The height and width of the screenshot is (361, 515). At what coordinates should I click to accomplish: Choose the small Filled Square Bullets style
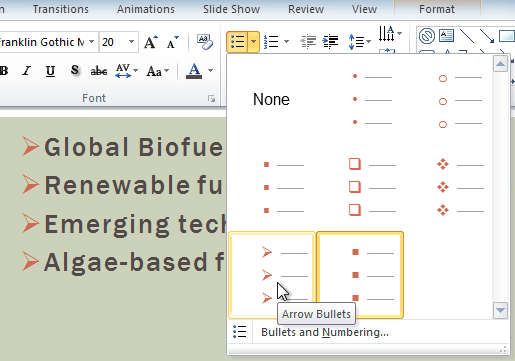click(x=272, y=187)
